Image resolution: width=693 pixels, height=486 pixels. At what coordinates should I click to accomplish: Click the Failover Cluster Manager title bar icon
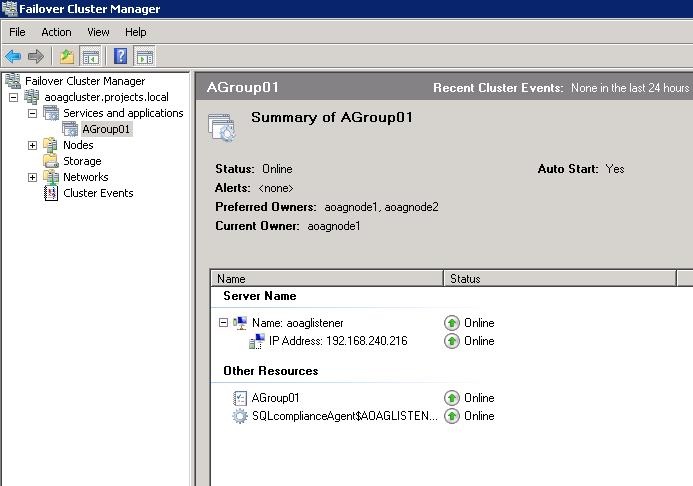(x=9, y=9)
